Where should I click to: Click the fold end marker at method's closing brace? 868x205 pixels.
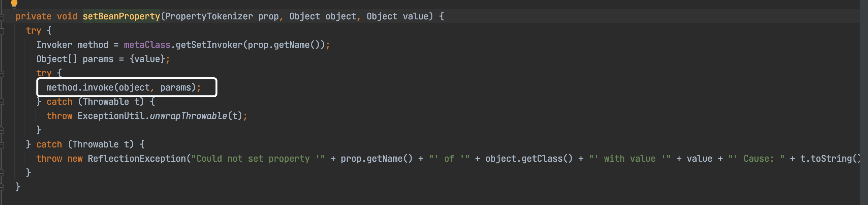click(2, 187)
